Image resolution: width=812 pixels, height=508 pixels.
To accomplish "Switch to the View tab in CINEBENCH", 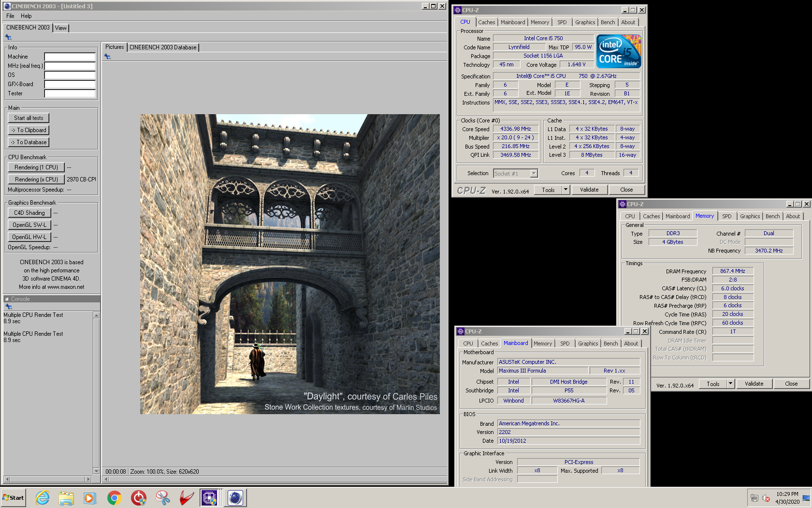I will pos(61,28).
